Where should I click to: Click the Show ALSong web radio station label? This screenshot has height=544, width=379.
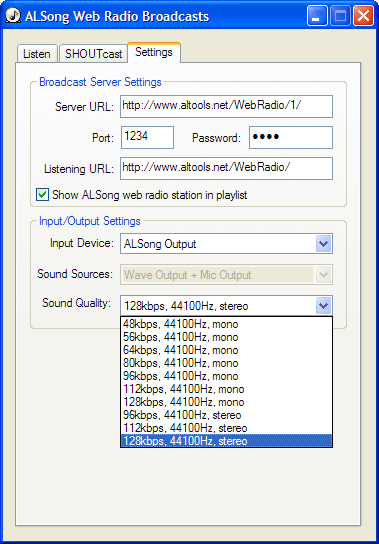(150, 195)
